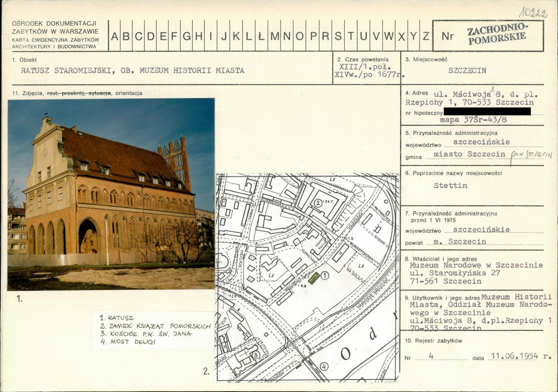
Task: Click the "m. Szczecin" powiat value
Action: click(x=460, y=242)
